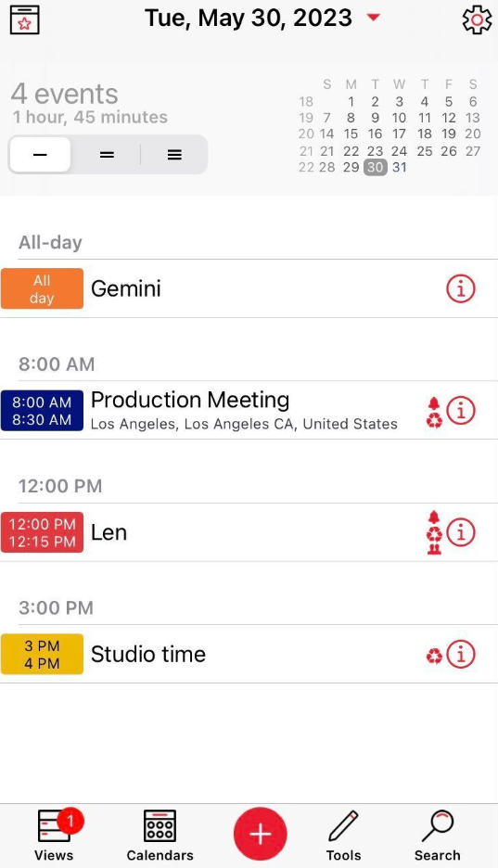Open Tue, May 30, 2023 date title
The height and width of the screenshot is (868, 498).
click(x=249, y=18)
